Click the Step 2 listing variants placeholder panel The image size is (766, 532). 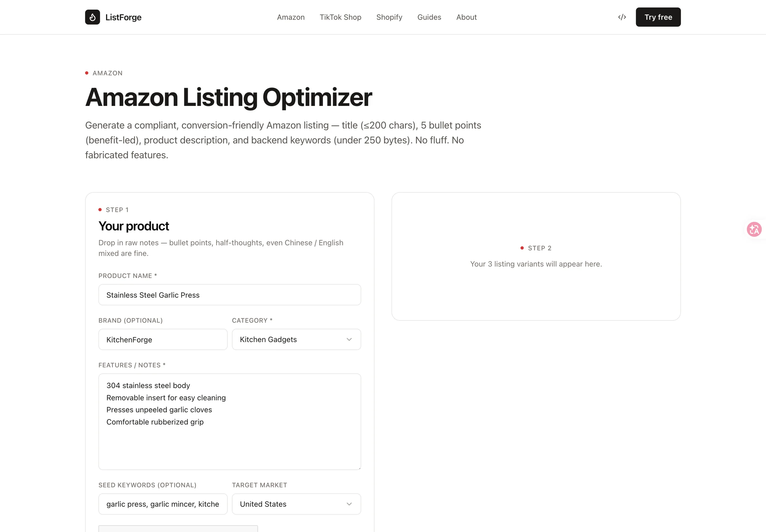click(536, 256)
